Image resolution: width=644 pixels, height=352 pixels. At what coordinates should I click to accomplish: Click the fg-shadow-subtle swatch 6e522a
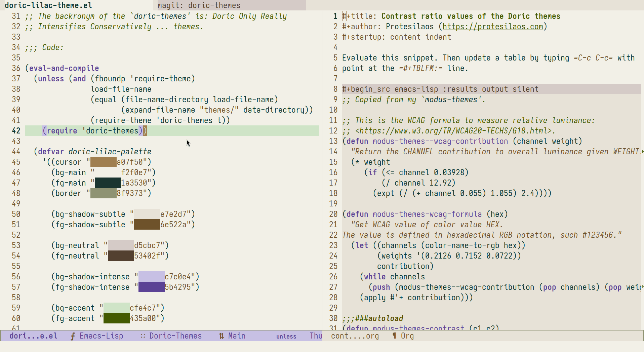[147, 225]
